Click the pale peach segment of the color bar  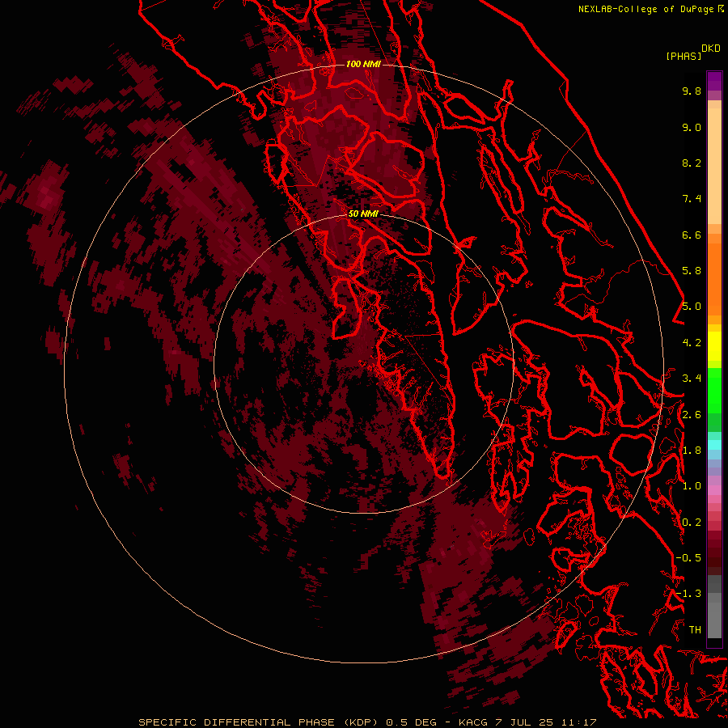[714, 166]
